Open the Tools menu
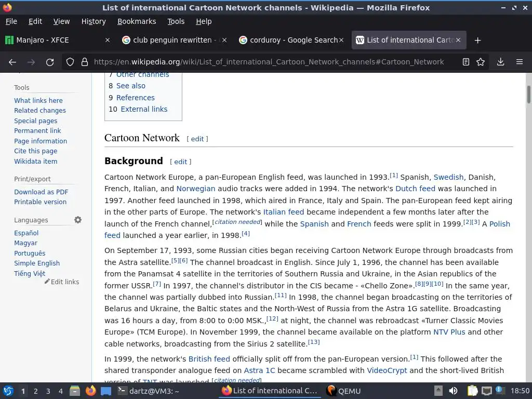Viewport: 532px width, 399px height. click(176, 21)
